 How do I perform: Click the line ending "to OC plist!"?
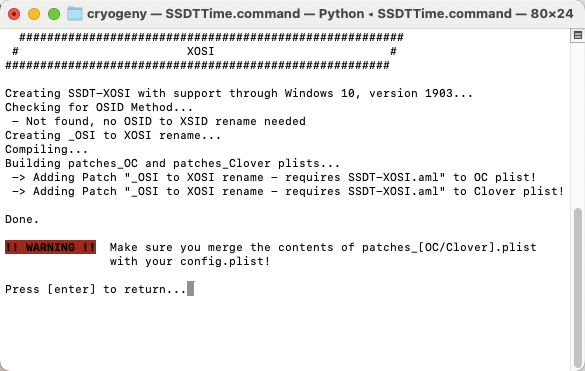(274, 177)
